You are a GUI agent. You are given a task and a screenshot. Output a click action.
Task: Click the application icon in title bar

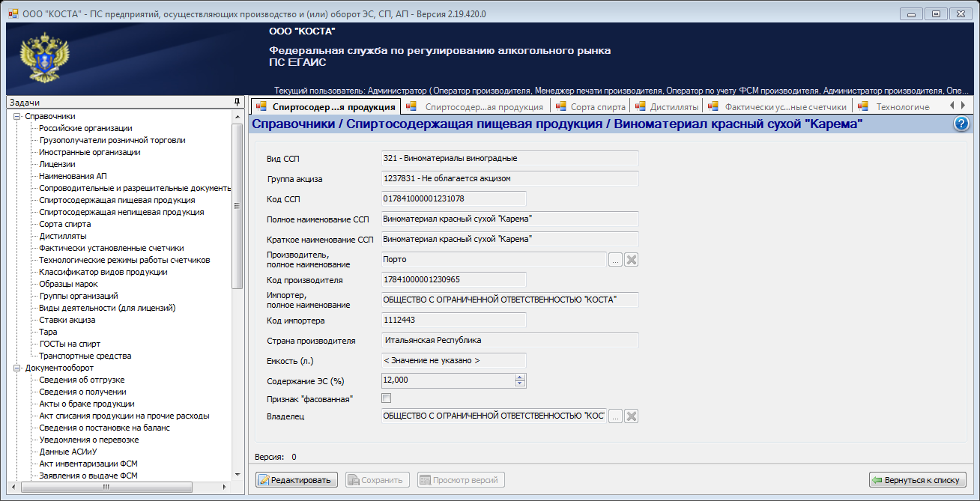click(13, 13)
